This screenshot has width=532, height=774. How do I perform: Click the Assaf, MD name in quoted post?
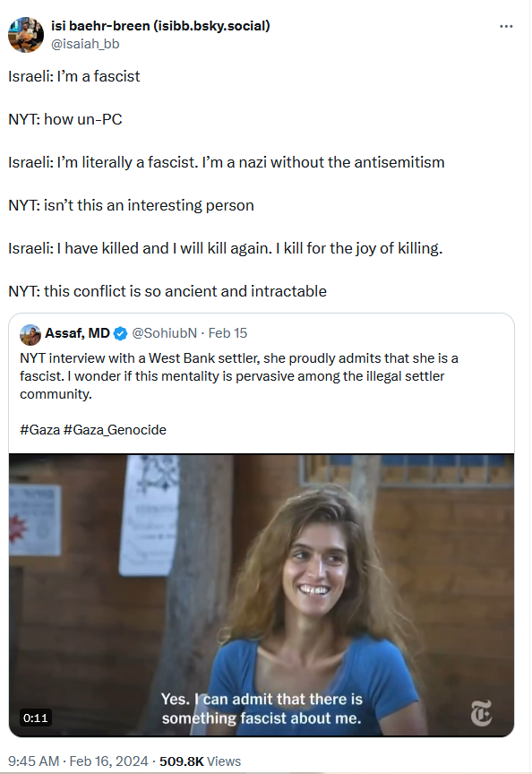(77, 333)
